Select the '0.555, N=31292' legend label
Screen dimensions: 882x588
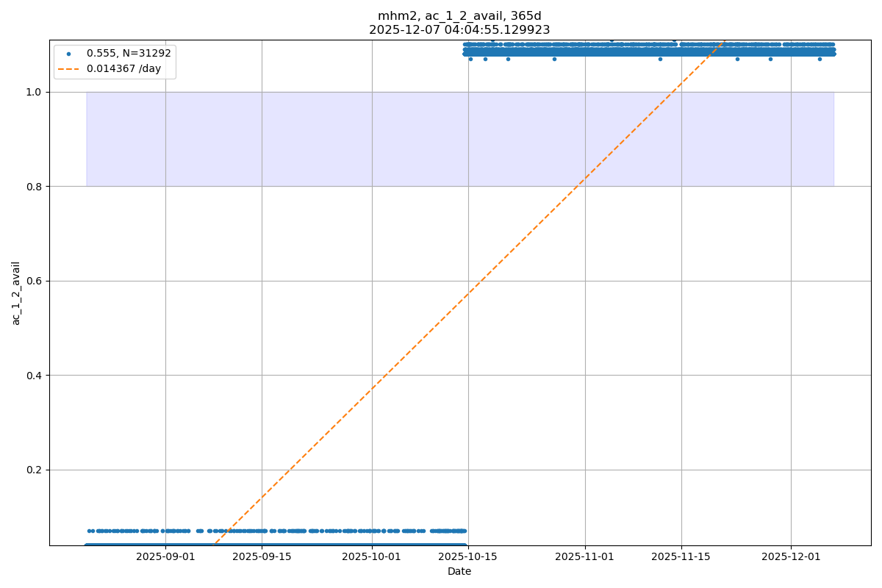click(129, 54)
